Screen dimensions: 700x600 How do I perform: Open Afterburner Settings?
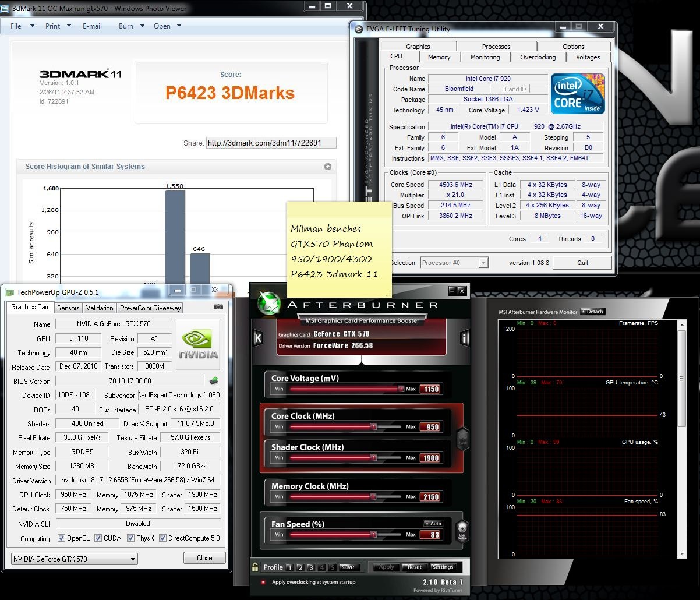(443, 567)
